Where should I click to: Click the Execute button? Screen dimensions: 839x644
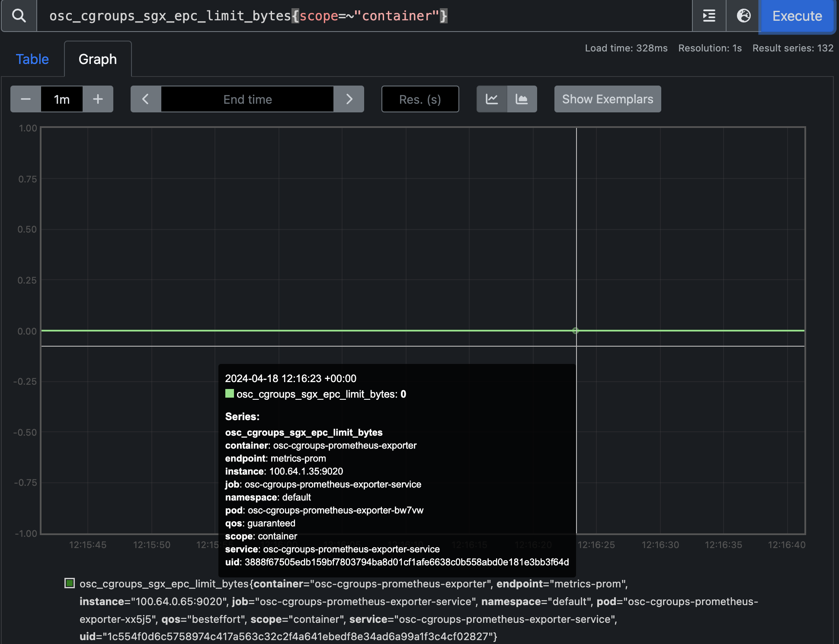(797, 16)
